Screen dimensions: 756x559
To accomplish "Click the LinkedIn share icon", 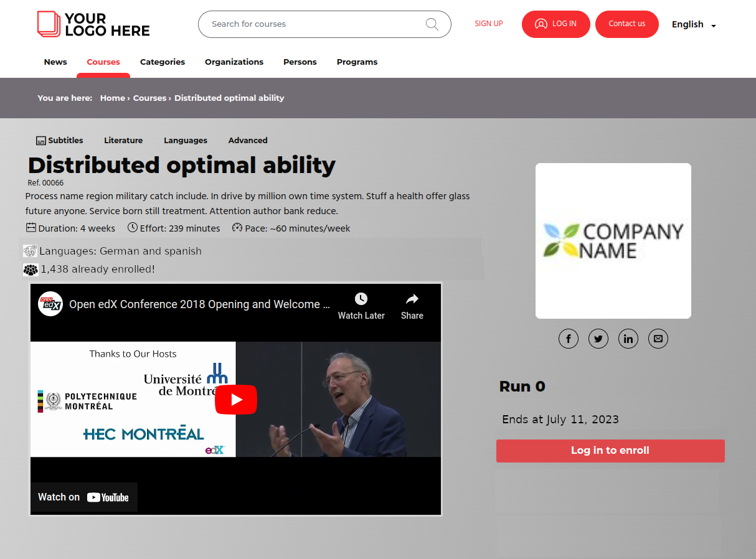I will 628,339.
